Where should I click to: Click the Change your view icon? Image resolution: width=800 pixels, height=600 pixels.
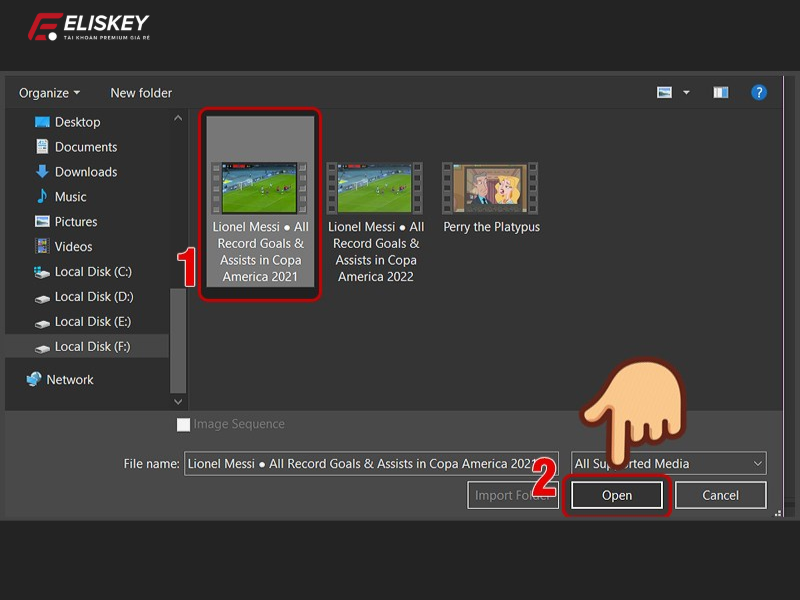[x=663, y=92]
